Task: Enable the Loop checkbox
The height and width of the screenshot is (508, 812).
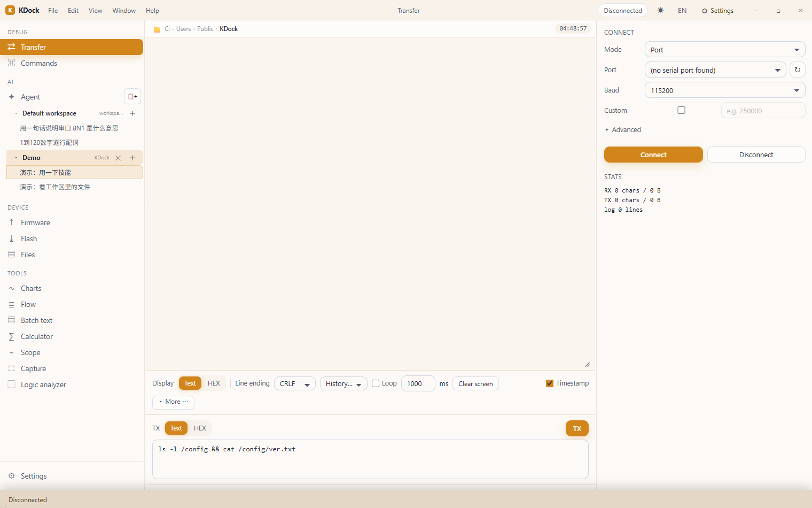Action: [x=376, y=383]
